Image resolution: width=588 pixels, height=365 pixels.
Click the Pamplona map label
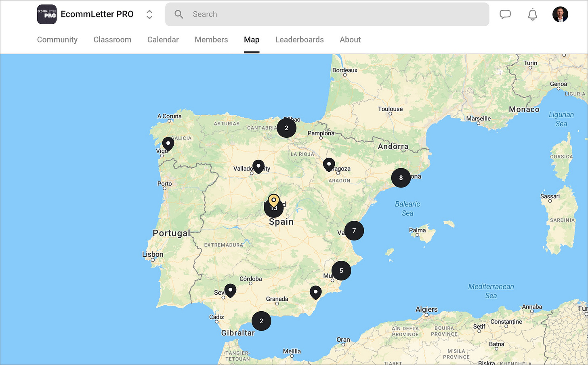(x=321, y=133)
